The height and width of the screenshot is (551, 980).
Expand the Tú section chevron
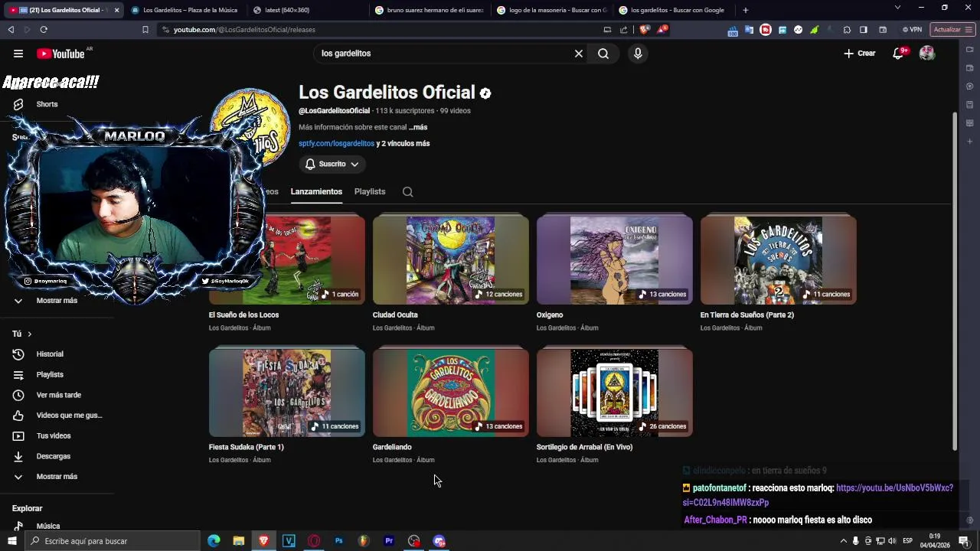(30, 334)
